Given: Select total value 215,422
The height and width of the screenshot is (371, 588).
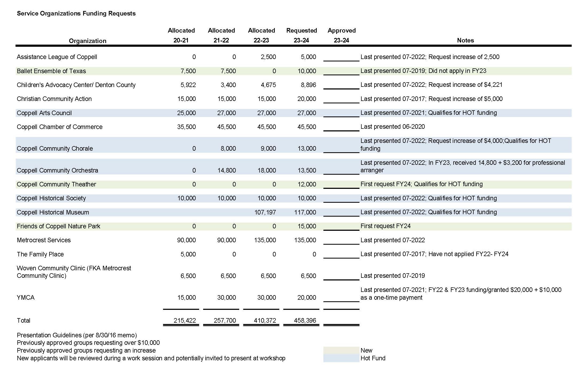Looking at the screenshot, I should click(185, 321).
